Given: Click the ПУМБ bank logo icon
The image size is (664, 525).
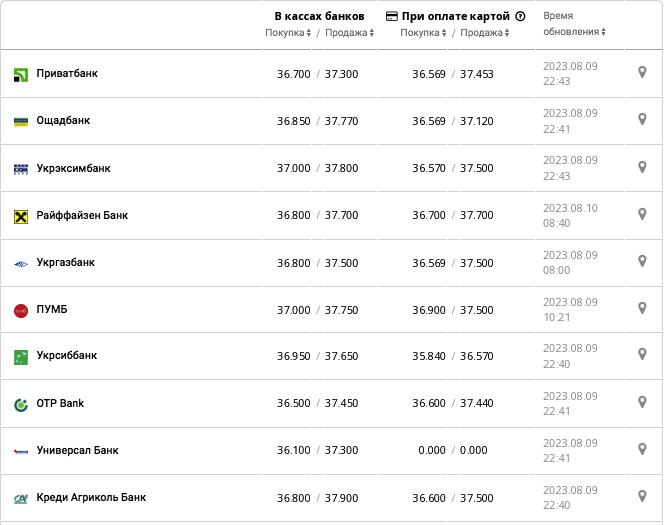Looking at the screenshot, I should coord(21,311).
